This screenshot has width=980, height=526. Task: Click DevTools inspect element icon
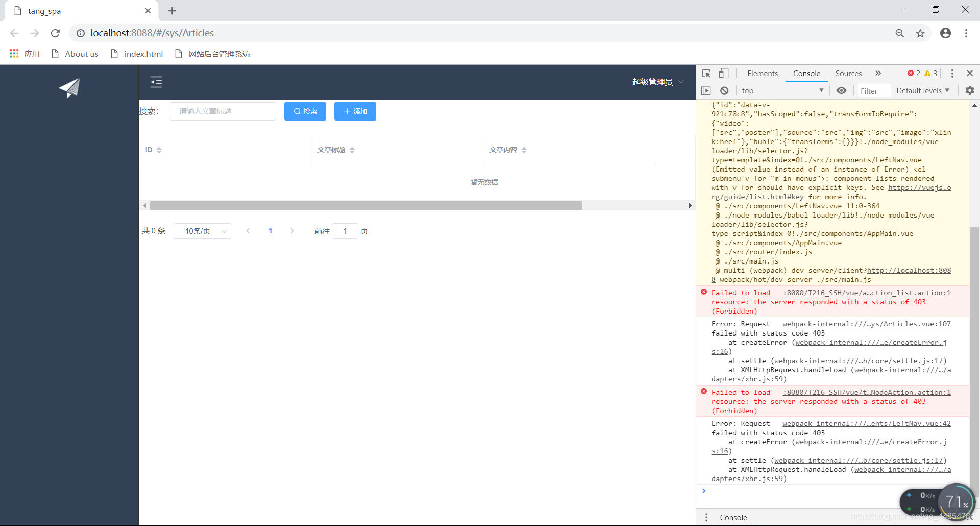(x=706, y=74)
